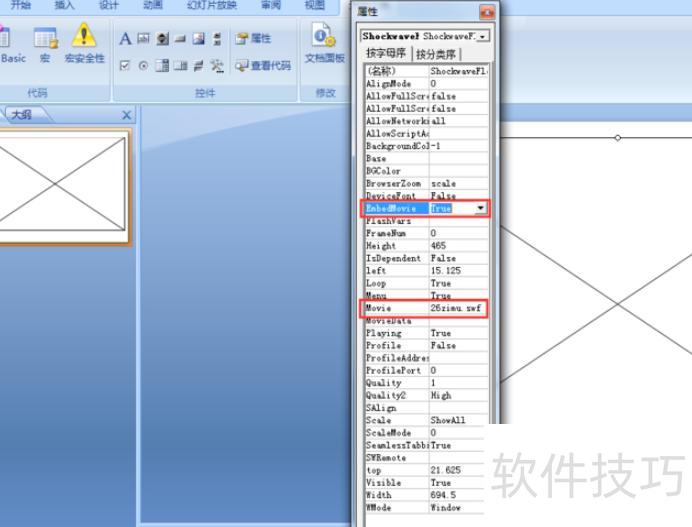
Task: Select the ProfilePort property row
Action: (426, 370)
